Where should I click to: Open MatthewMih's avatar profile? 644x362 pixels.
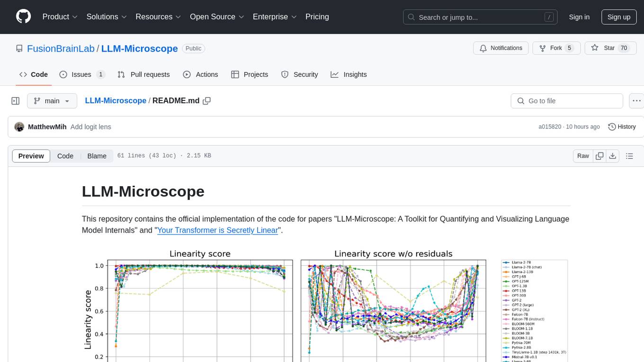[x=19, y=127]
